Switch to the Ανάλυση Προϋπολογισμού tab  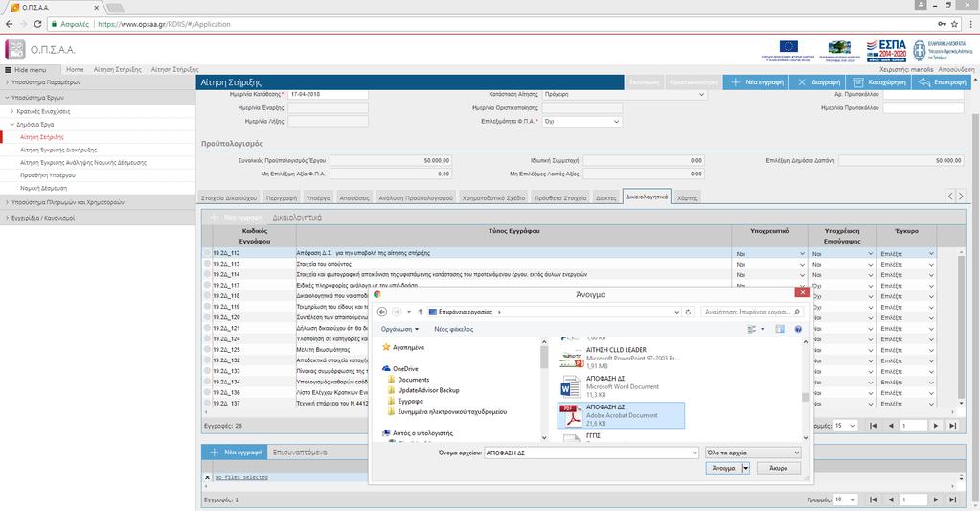click(x=416, y=197)
